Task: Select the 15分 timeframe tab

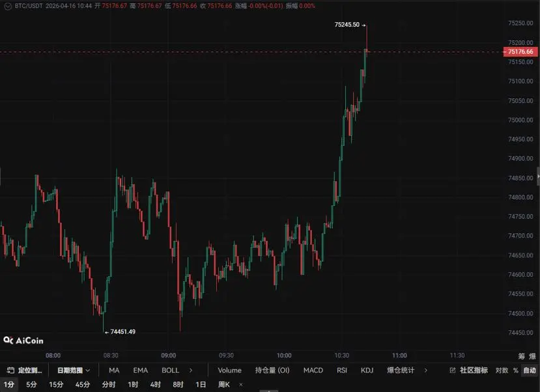Action: click(x=56, y=384)
